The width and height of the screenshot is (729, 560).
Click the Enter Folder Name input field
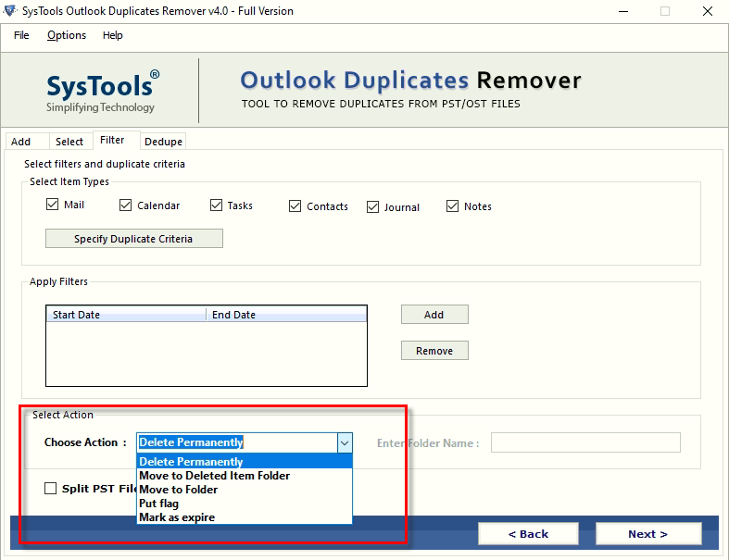[x=585, y=442]
